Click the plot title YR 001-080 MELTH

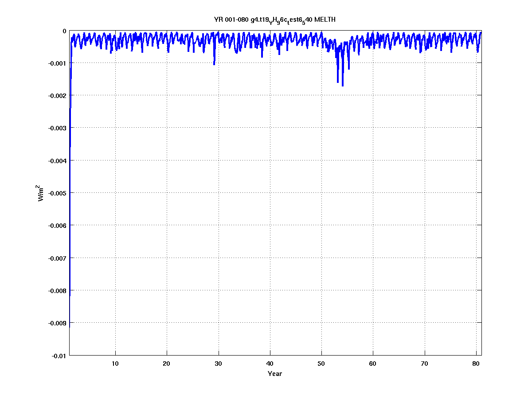click(274, 20)
